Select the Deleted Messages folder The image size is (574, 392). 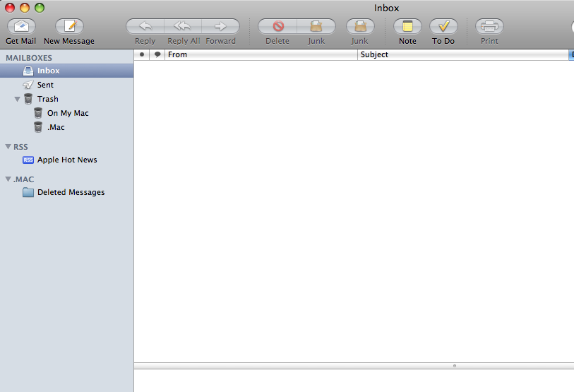click(66, 192)
